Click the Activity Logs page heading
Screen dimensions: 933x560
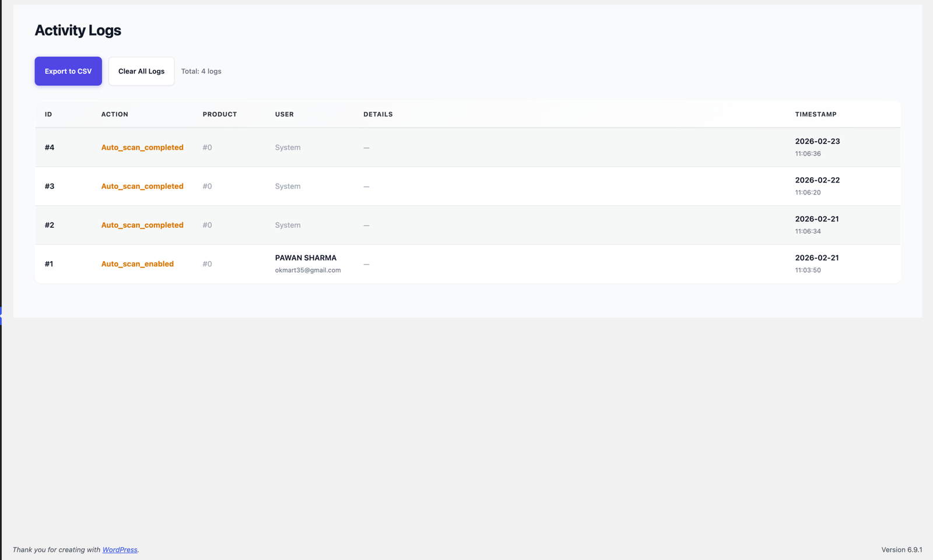tap(78, 30)
